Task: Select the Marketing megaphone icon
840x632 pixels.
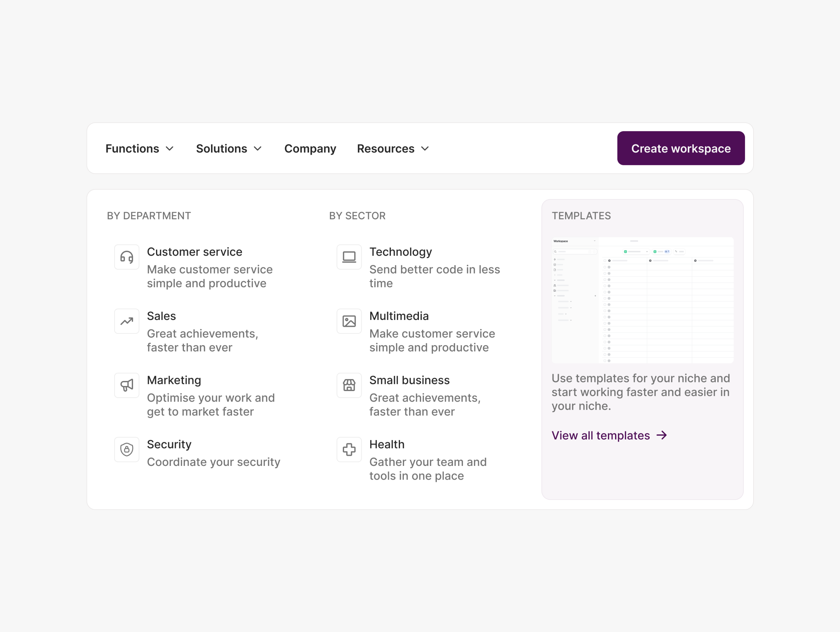Action: 126,386
